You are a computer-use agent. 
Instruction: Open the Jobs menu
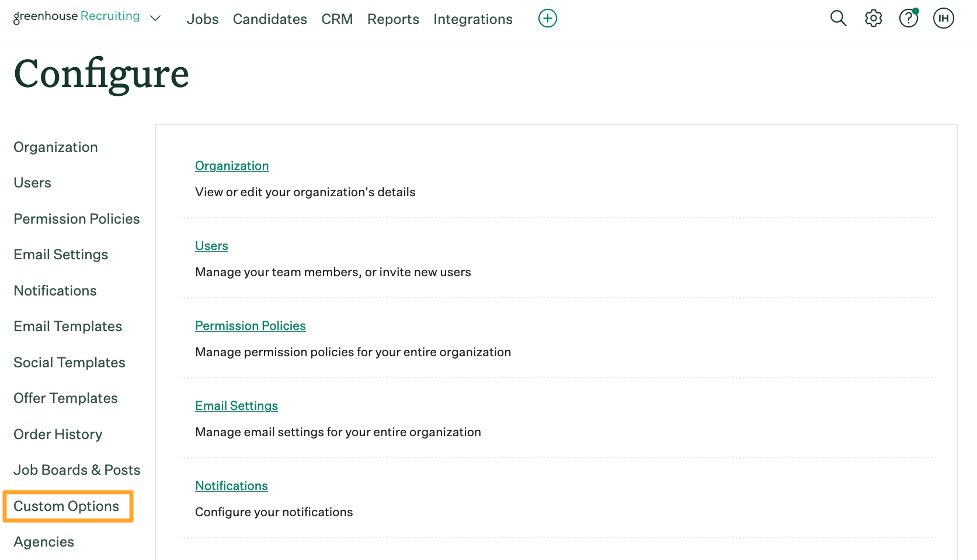coord(202,19)
